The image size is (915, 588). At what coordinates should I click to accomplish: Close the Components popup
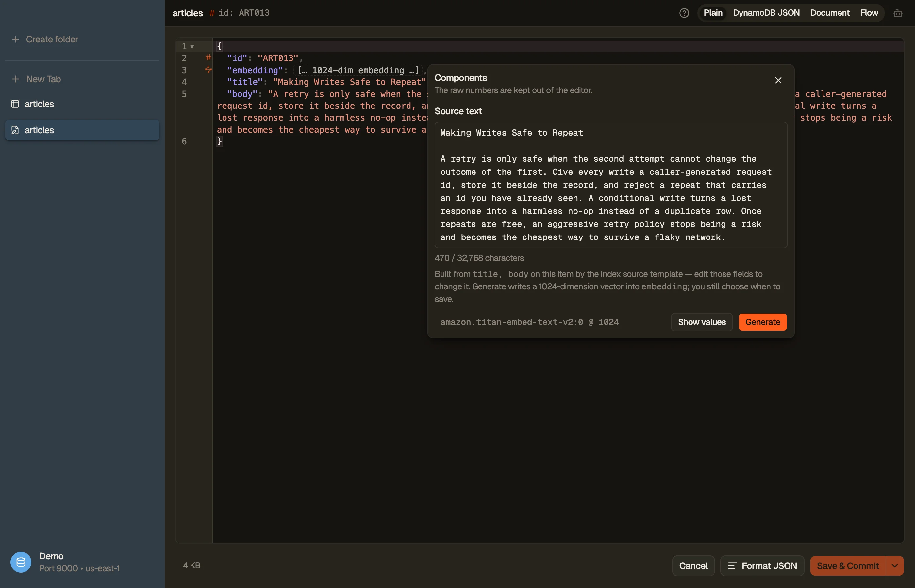coord(778,80)
